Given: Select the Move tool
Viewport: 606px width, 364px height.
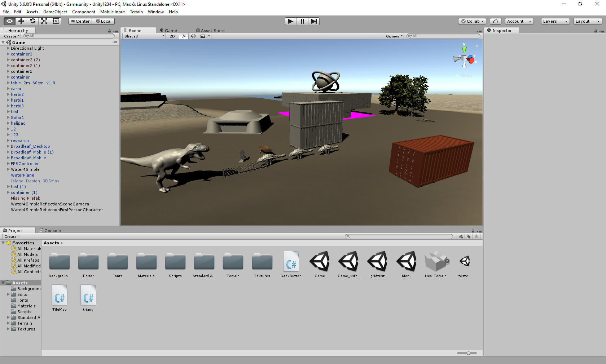Looking at the screenshot, I should [x=21, y=21].
